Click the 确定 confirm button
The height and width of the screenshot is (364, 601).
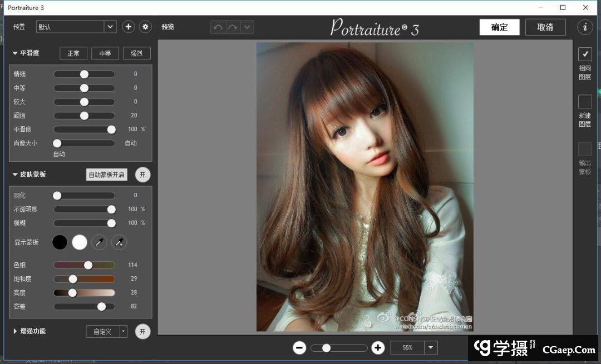pyautogui.click(x=499, y=27)
